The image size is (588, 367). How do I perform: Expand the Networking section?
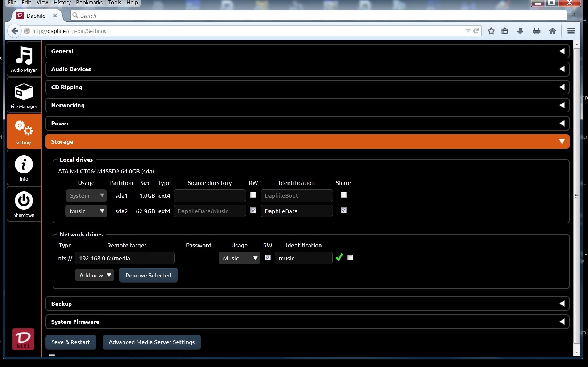pos(307,105)
